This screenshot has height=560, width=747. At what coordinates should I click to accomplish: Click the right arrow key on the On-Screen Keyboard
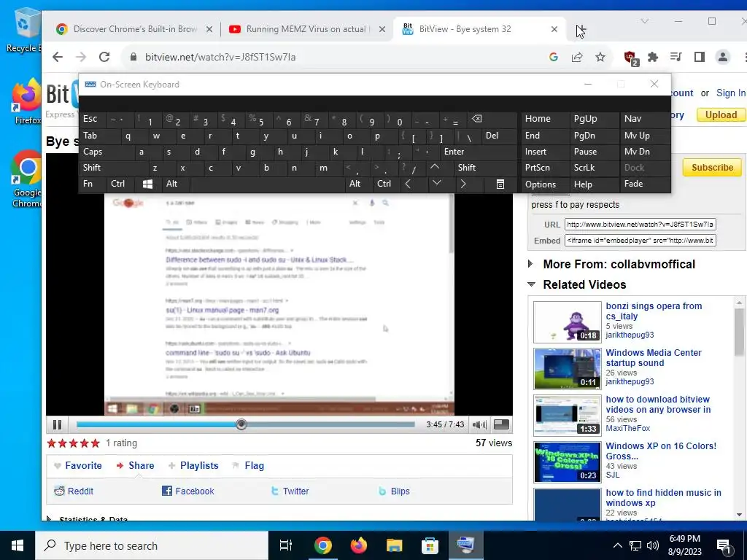pos(463,184)
